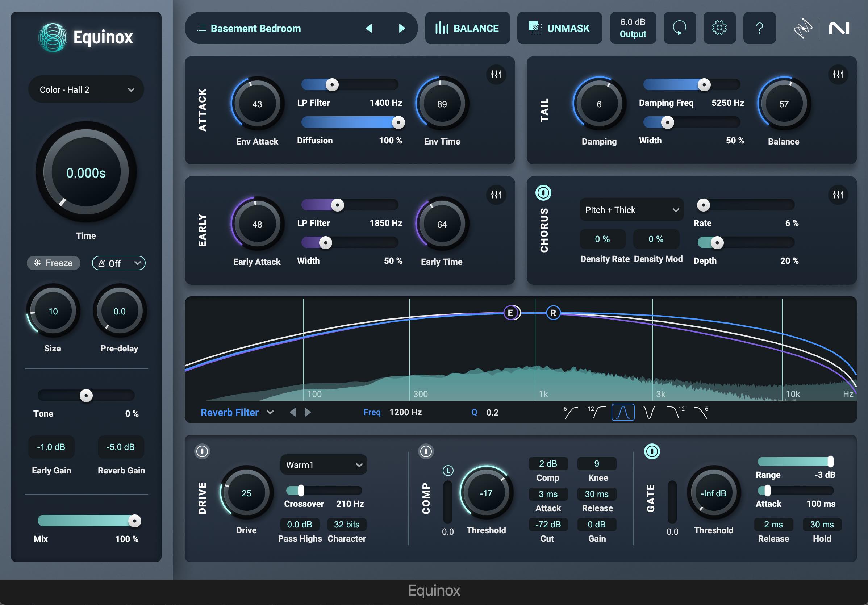The image size is (868, 605).
Task: Click the BALANCE button
Action: click(467, 28)
